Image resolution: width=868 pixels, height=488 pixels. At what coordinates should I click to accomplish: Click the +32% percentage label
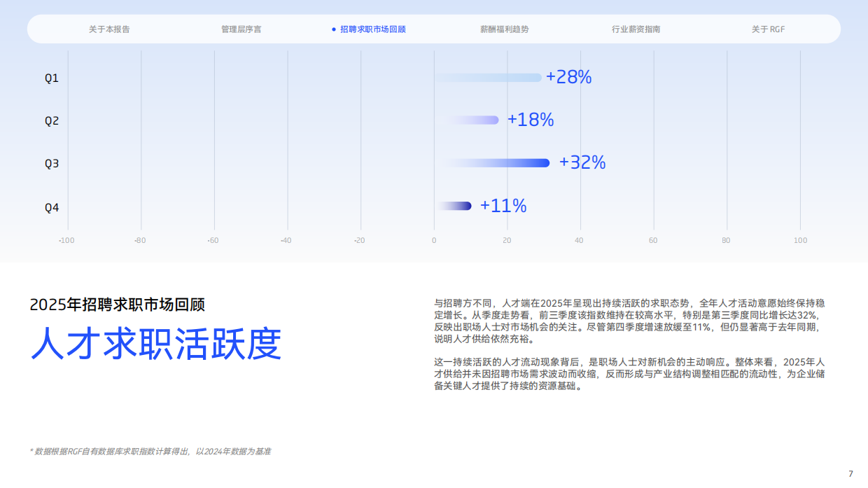coord(581,162)
